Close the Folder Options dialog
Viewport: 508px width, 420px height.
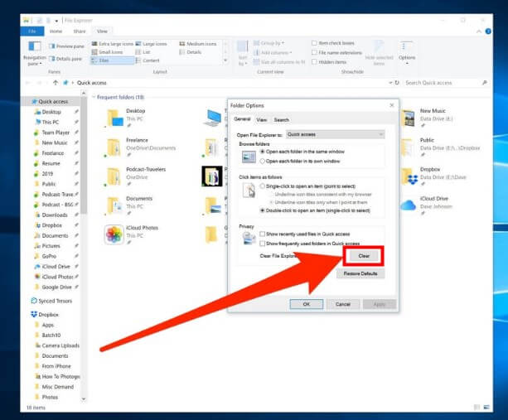(x=392, y=105)
